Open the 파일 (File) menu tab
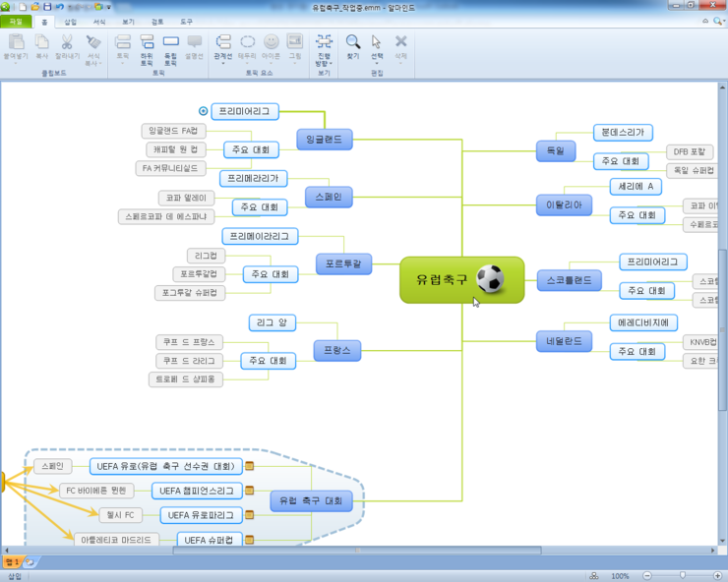Image resolution: width=728 pixels, height=582 pixels. tap(15, 21)
